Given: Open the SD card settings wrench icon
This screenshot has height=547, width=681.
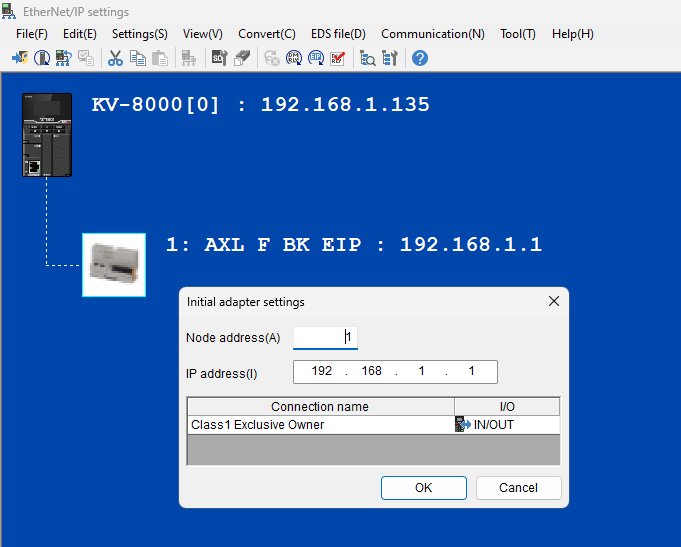Looking at the screenshot, I should (x=219, y=58).
